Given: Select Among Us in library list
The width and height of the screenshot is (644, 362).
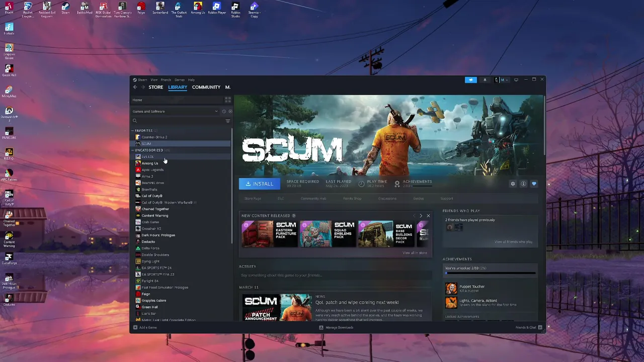Looking at the screenshot, I should click(181, 163).
